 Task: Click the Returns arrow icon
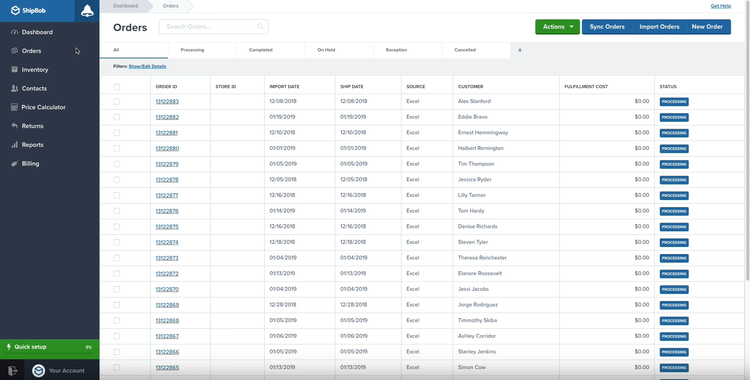click(x=14, y=126)
